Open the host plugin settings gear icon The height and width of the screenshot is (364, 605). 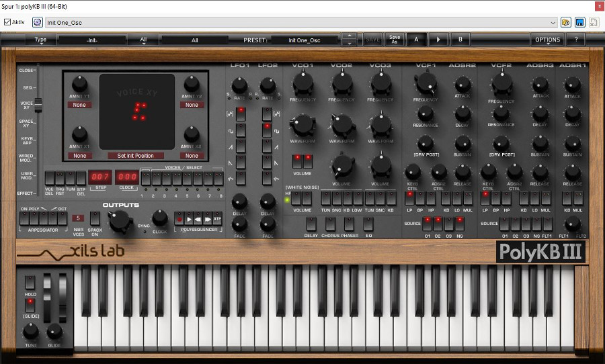coord(37,22)
